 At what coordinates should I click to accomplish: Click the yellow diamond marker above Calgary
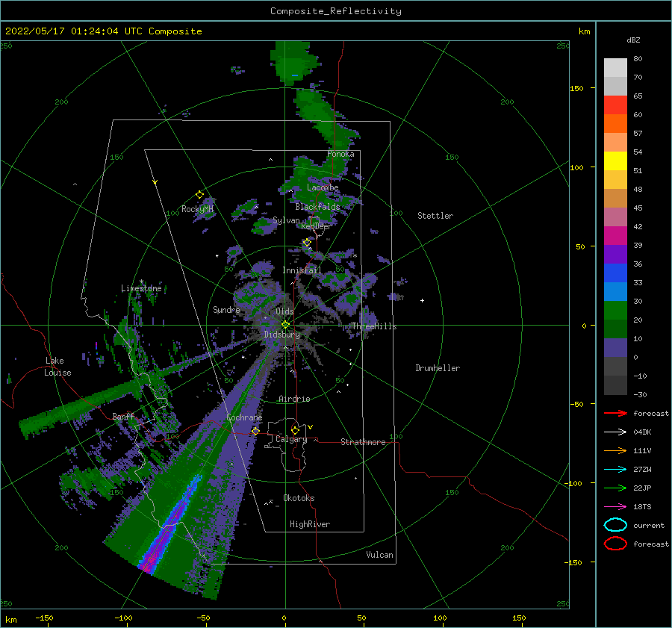click(295, 430)
